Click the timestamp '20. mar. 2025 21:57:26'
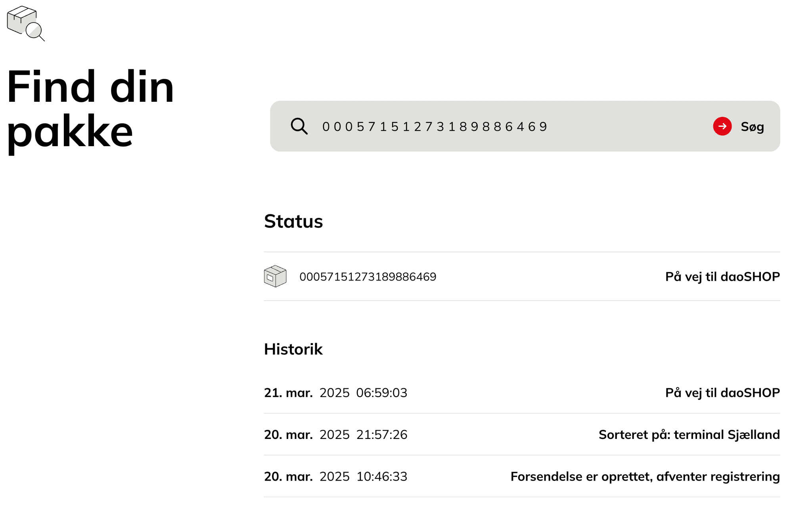The height and width of the screenshot is (515, 812). (335, 435)
